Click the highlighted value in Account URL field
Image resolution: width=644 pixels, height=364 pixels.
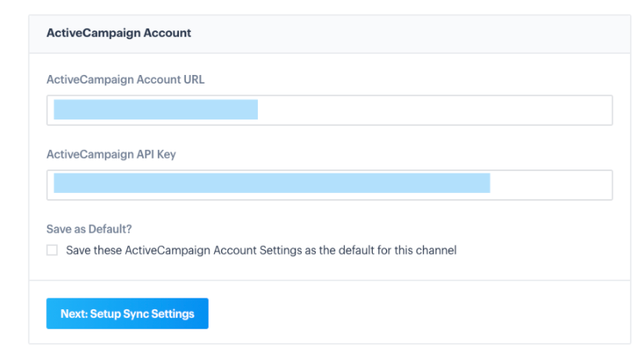click(156, 109)
